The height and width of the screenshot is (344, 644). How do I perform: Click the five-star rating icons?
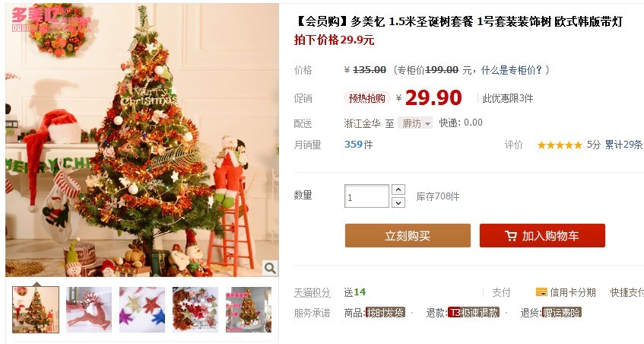560,145
